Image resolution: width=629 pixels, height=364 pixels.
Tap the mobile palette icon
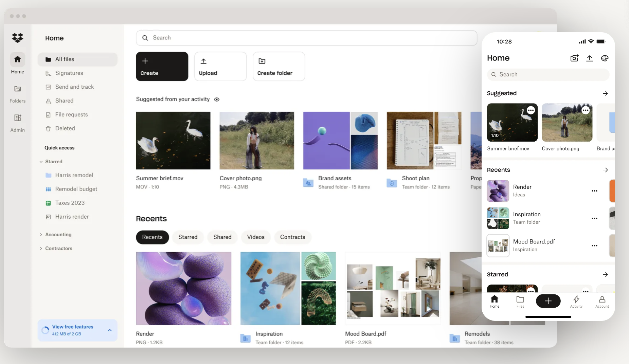click(x=605, y=58)
